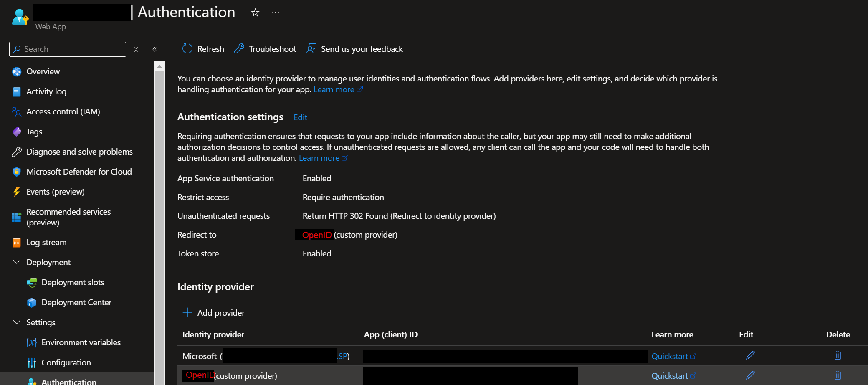
Task: Open Microsoft Defender for Cloud
Action: point(79,172)
